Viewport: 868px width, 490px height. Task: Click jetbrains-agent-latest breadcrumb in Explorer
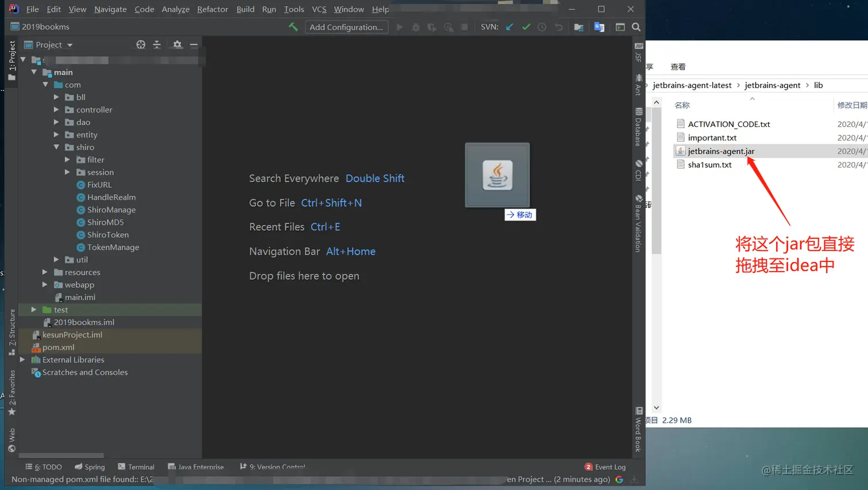(x=692, y=86)
